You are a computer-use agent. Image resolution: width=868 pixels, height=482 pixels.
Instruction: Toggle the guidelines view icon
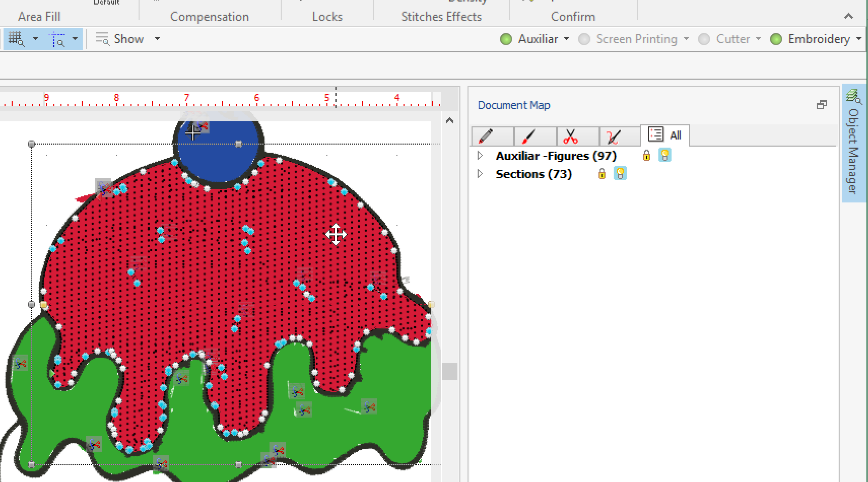pyautogui.click(x=57, y=39)
